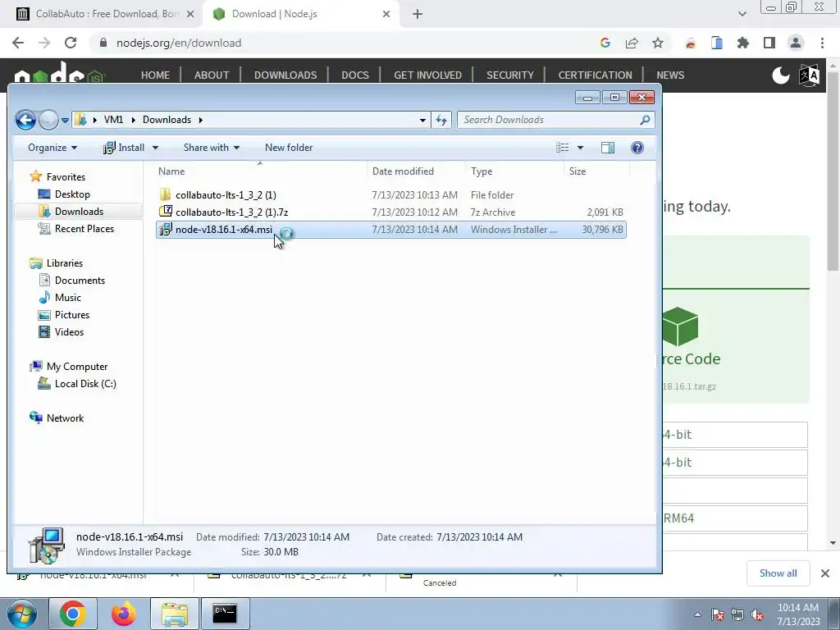
Task: Click Explorer forward navigation arrow
Action: point(48,120)
